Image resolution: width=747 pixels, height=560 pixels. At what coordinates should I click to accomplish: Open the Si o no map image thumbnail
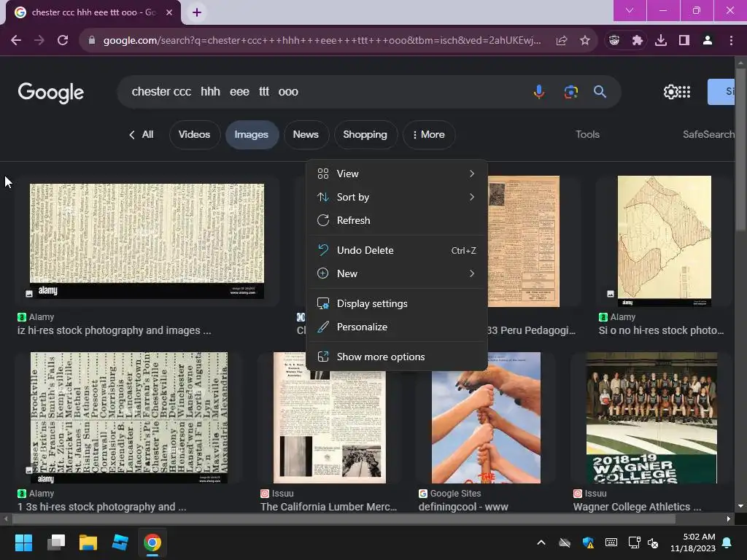pos(665,241)
